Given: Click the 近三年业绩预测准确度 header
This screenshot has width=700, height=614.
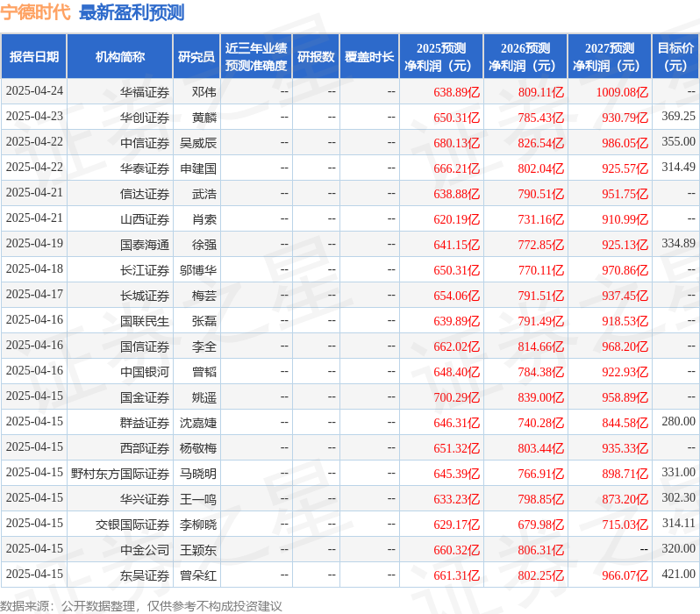Looking at the screenshot, I should tap(256, 57).
